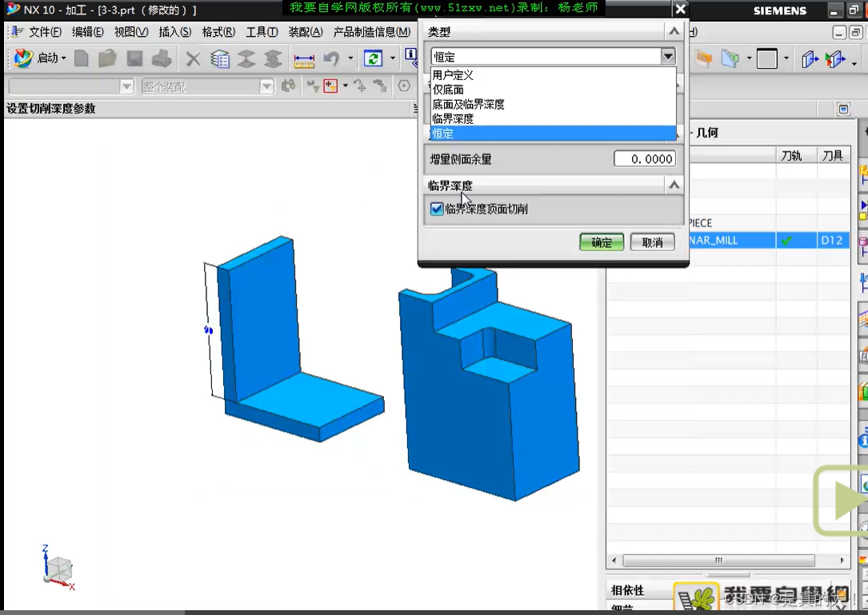This screenshot has width=868, height=615.
Task: Close the cut depth dialog with X
Action: pos(680,9)
